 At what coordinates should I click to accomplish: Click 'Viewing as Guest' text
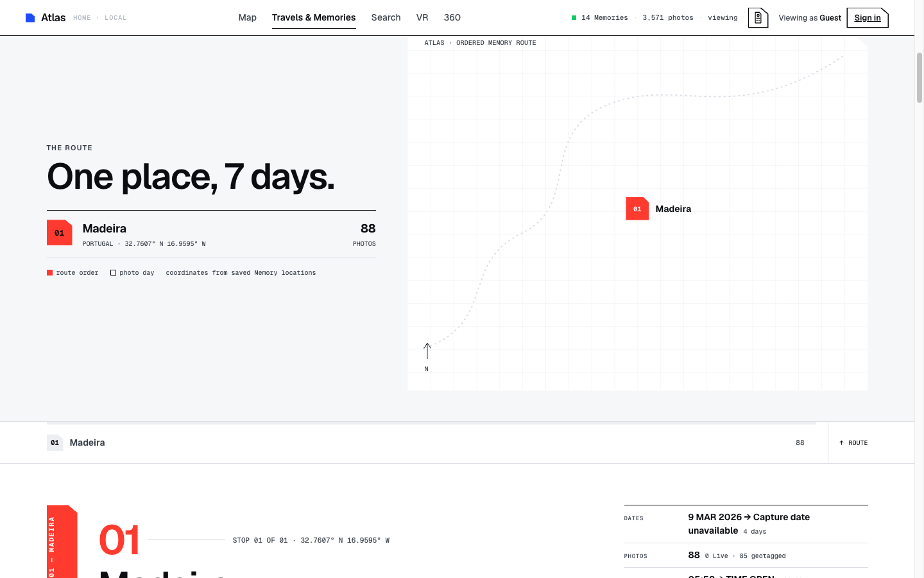810,18
